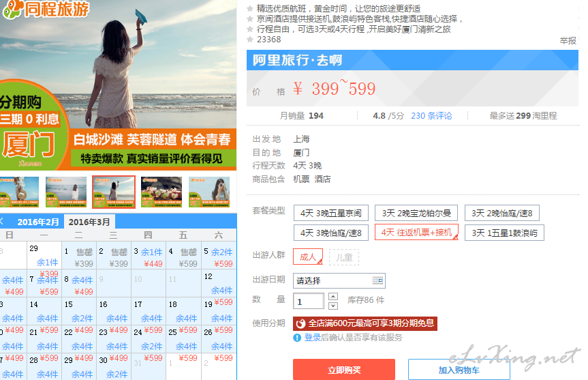Choose 儿童 traveler type
The image size is (588, 380).
point(344,257)
